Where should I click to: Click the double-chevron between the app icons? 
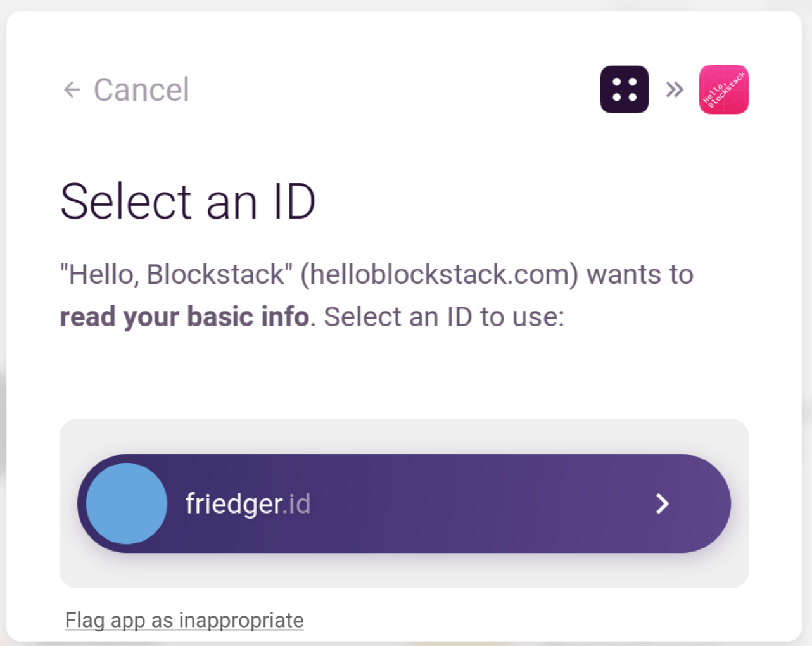(674, 89)
